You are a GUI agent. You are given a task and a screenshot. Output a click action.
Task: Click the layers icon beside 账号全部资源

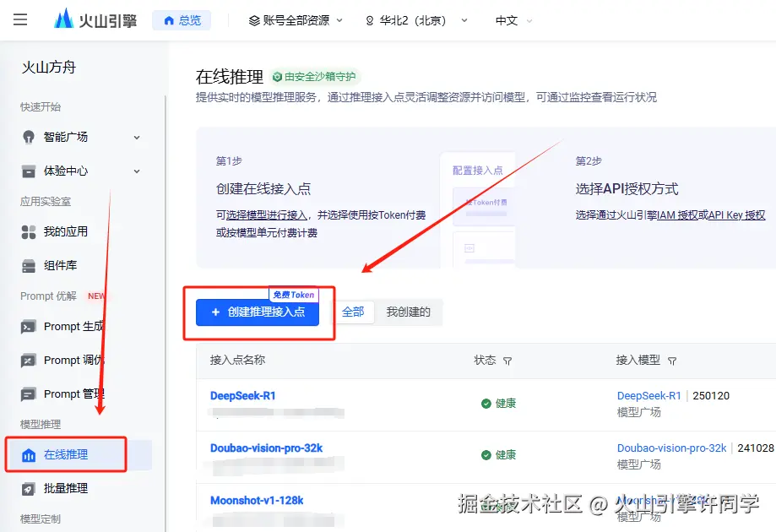pyautogui.click(x=254, y=21)
